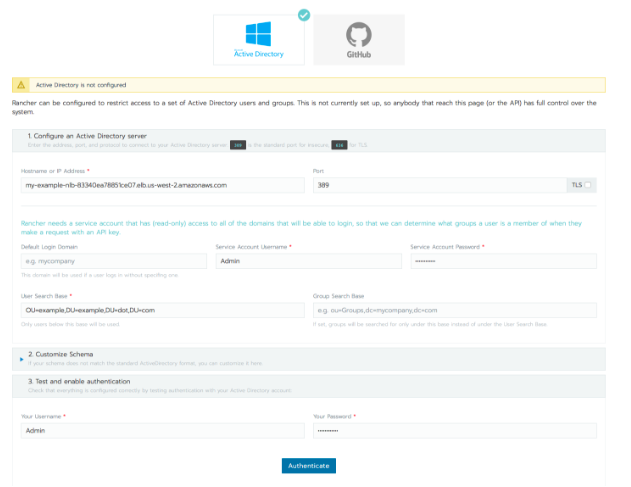This screenshot has height=487, width=631.
Task: Focus the Default Login Domain field
Action: point(112,261)
